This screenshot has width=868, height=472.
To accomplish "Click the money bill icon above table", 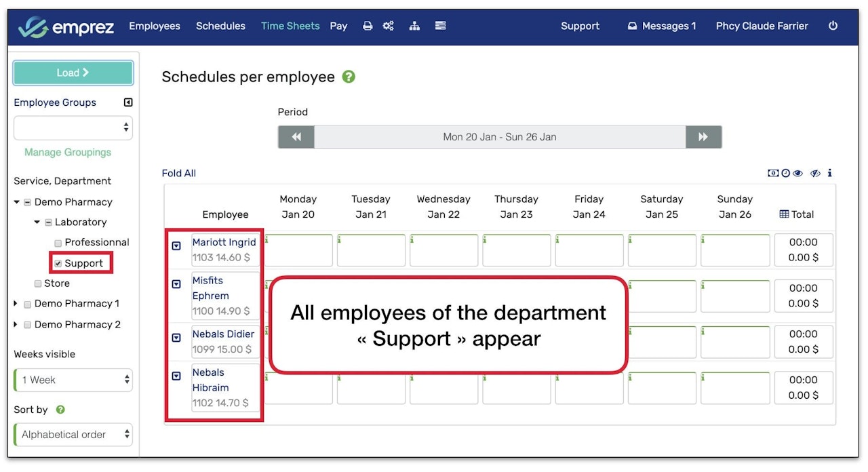I will pyautogui.click(x=773, y=174).
